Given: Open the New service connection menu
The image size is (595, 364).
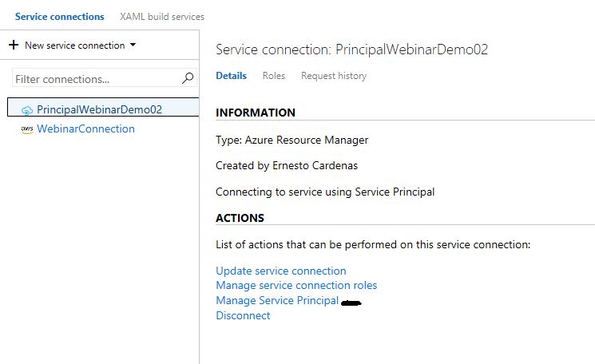Looking at the screenshot, I should click(x=72, y=45).
